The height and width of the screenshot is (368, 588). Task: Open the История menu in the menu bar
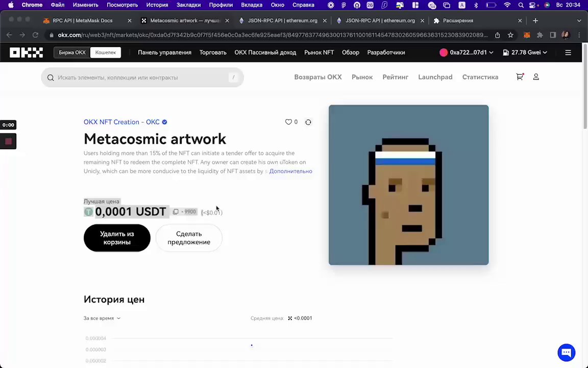click(157, 5)
